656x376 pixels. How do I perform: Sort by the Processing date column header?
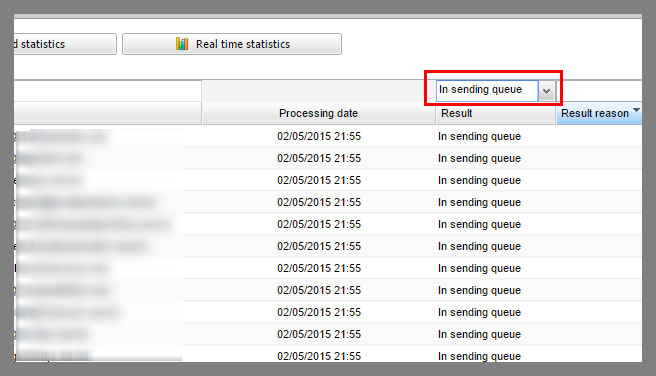click(318, 113)
